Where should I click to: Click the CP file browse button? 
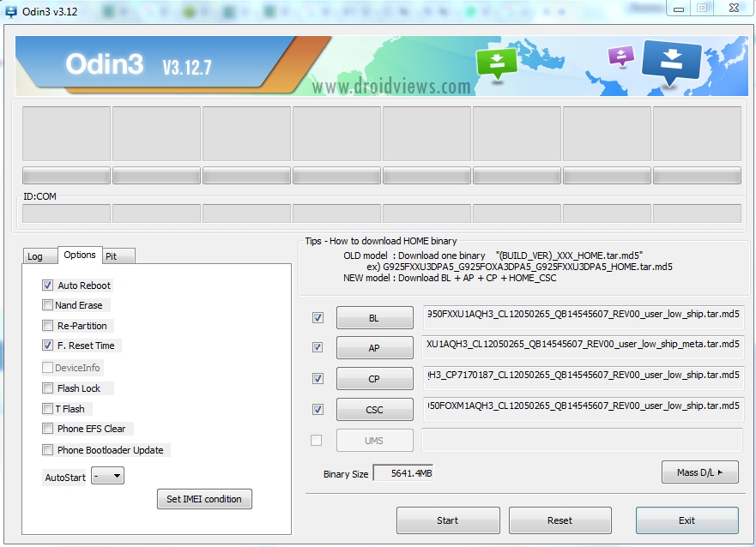(375, 378)
